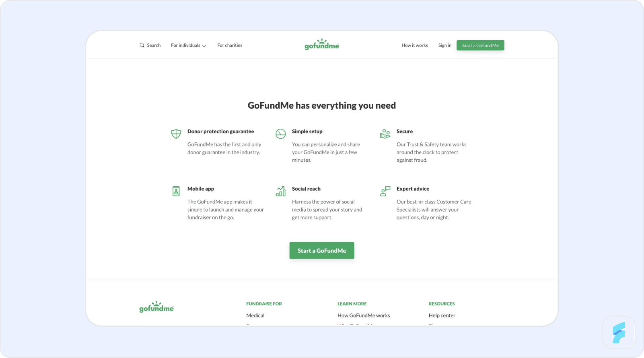The width and height of the screenshot is (644, 358).
Task: Click the Social reach heading
Action: (x=306, y=189)
